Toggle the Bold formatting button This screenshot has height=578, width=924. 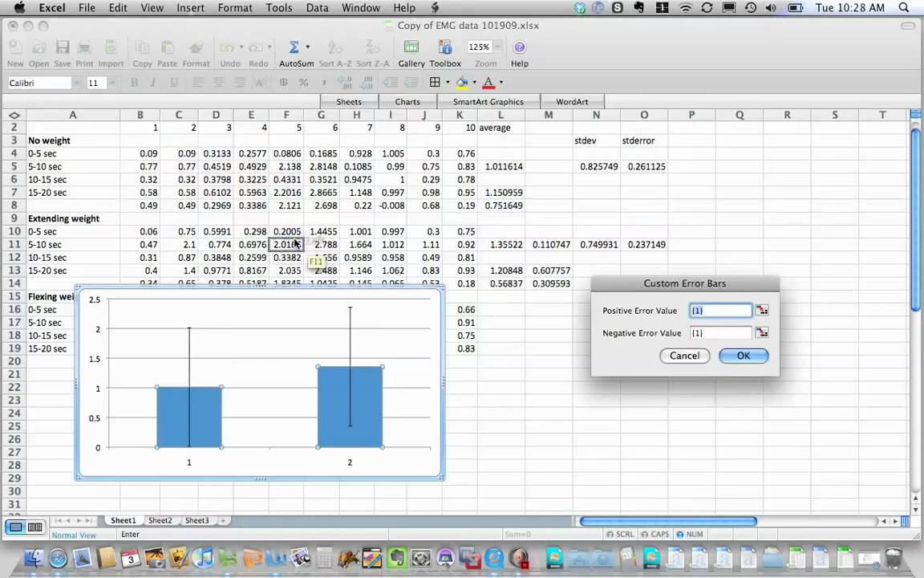[135, 83]
